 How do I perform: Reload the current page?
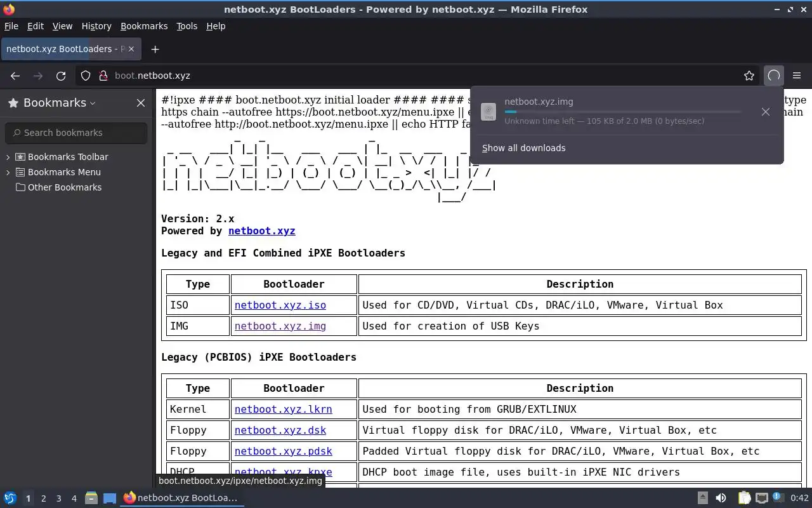click(61, 76)
